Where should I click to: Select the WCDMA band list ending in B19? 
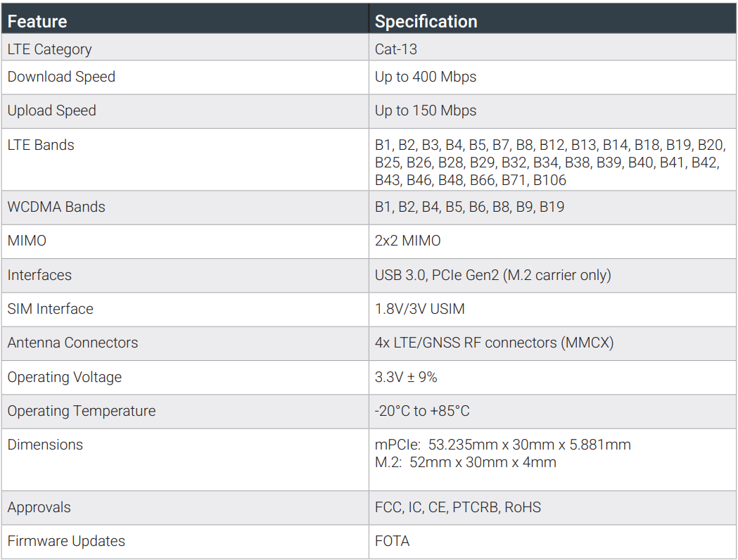(x=469, y=207)
